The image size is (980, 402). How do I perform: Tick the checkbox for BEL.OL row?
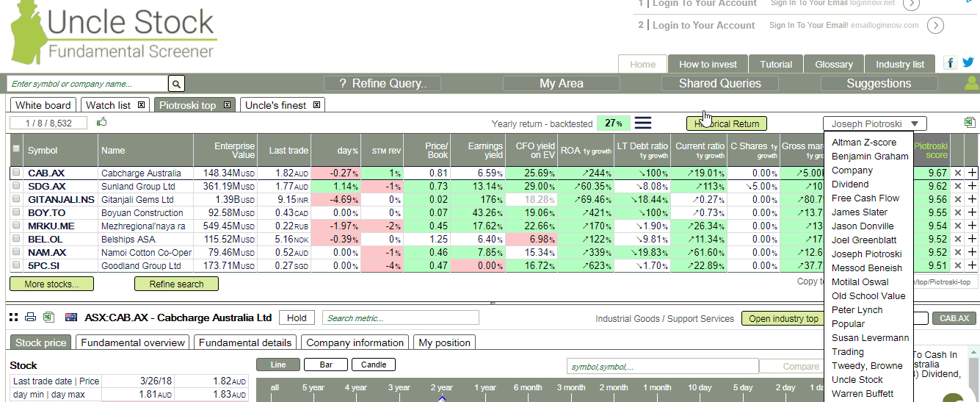[x=16, y=239]
